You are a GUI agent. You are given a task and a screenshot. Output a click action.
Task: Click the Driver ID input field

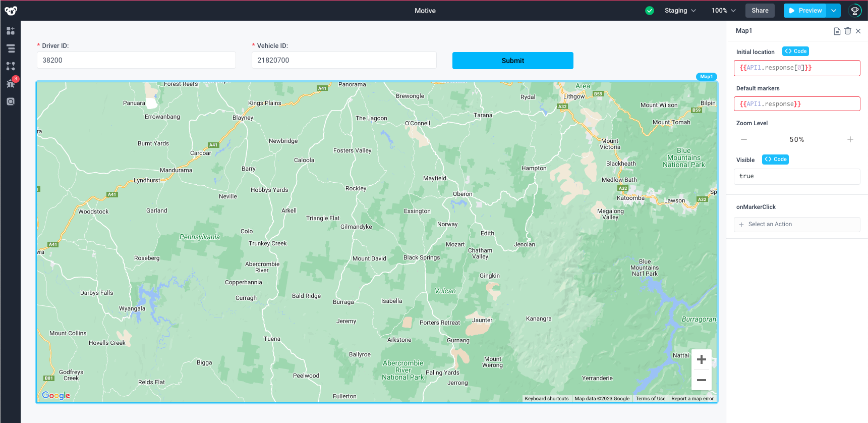136,60
